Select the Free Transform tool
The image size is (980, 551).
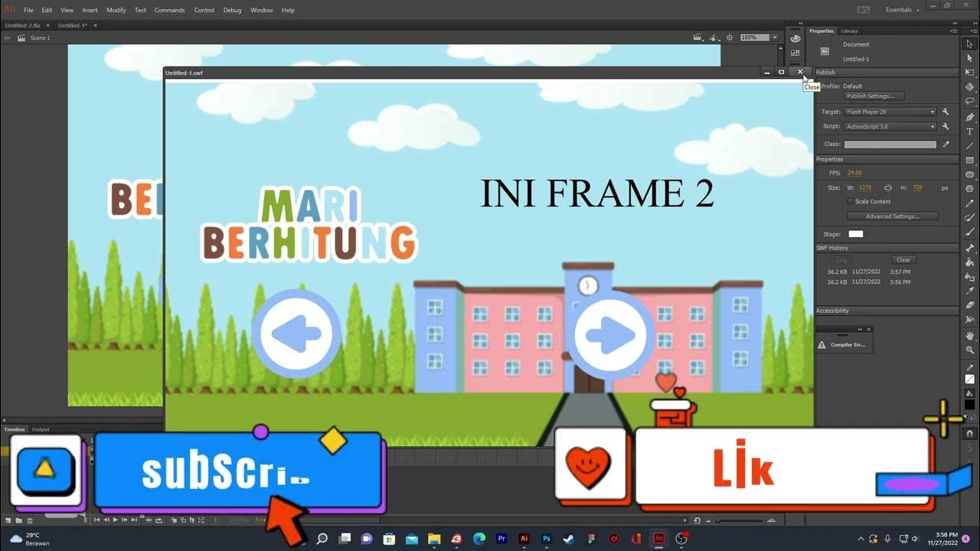click(x=970, y=73)
